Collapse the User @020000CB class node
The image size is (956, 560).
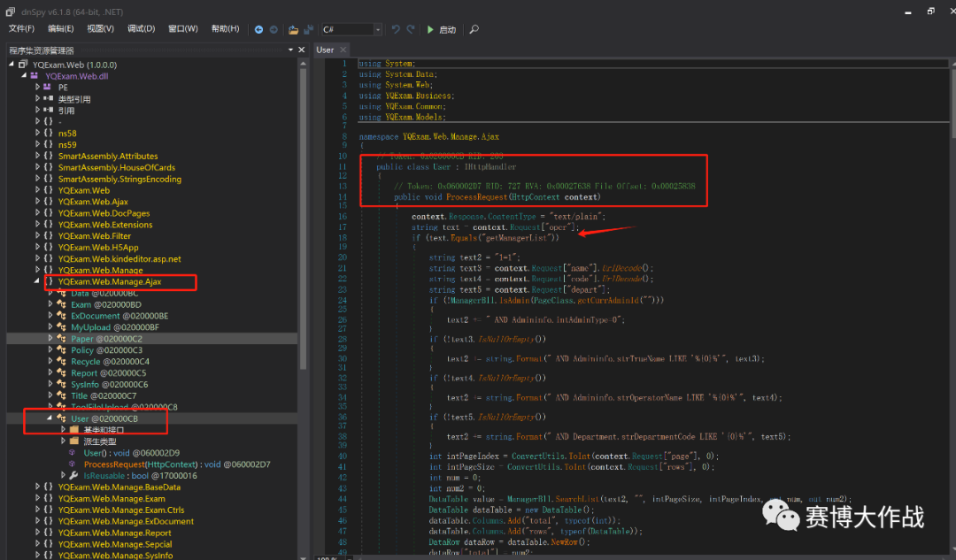(50, 418)
